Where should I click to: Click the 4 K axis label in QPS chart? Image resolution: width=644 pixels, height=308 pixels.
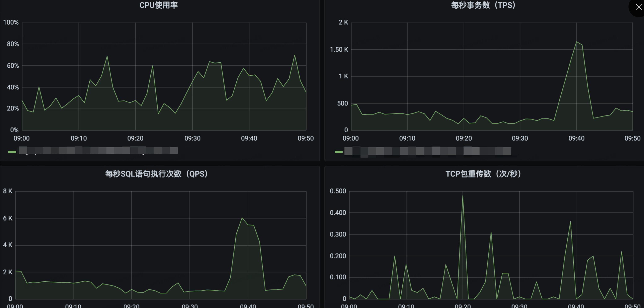coord(8,245)
